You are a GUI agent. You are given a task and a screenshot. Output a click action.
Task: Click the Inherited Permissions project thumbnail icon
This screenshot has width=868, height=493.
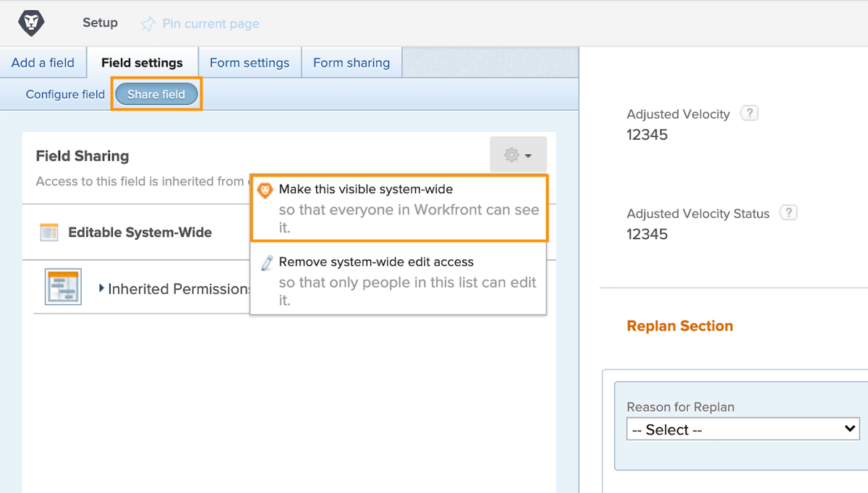click(x=62, y=287)
